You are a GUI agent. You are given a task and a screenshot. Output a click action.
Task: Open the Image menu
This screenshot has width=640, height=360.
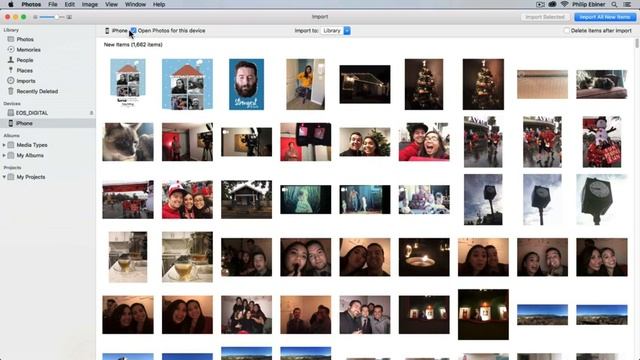(89, 4)
